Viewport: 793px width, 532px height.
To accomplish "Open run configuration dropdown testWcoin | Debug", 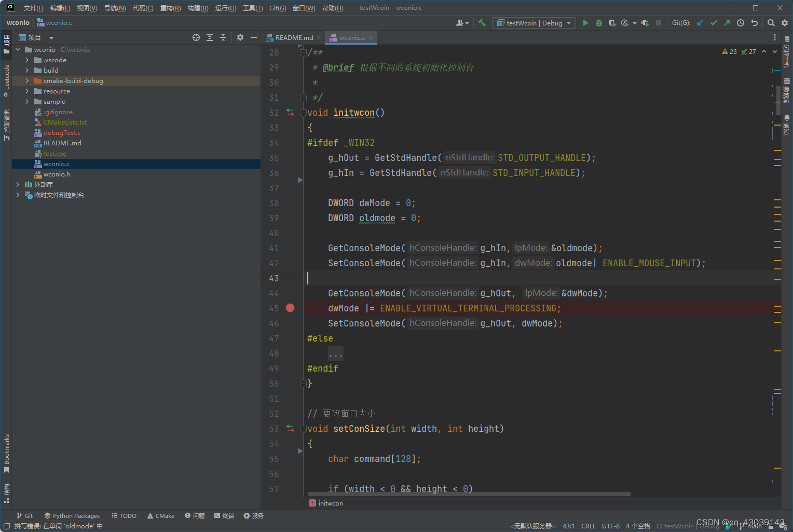I will (x=534, y=23).
